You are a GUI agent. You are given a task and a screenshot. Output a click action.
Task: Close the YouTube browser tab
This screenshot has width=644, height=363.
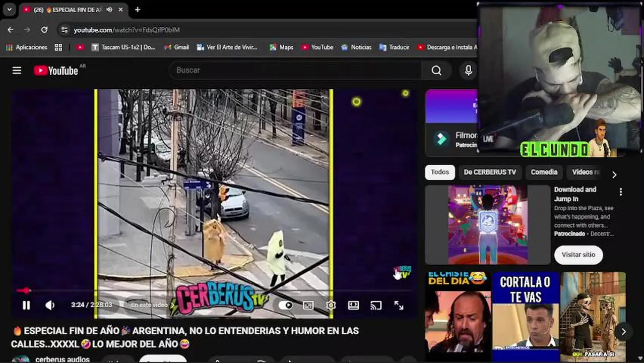(x=121, y=10)
